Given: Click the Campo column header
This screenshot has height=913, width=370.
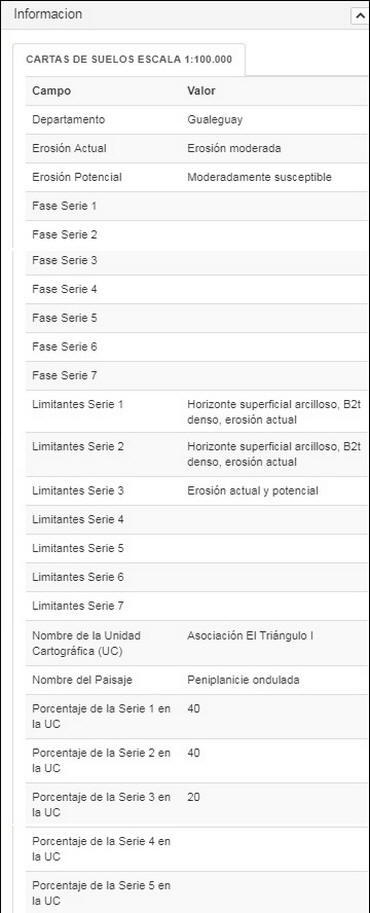Looking at the screenshot, I should 51,91.
